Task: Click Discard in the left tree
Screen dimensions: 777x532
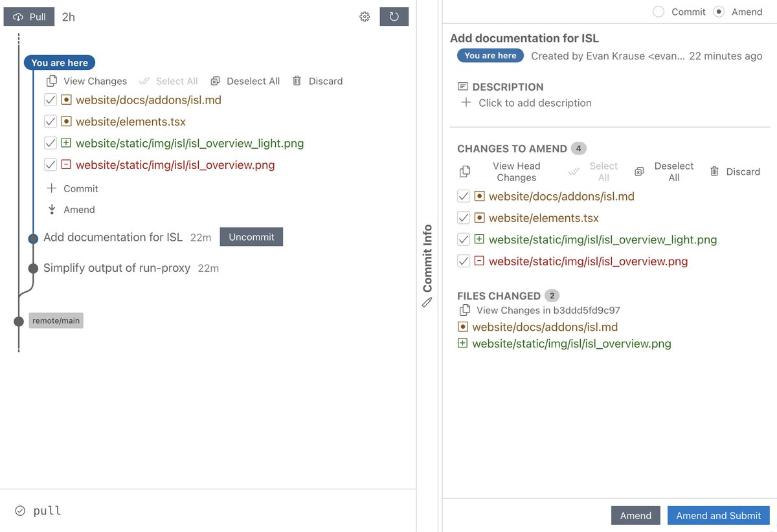Action: [x=317, y=81]
